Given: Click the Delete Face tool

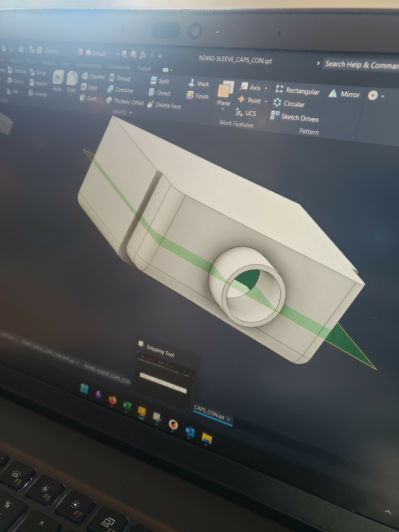Looking at the screenshot, I should click(x=164, y=105).
